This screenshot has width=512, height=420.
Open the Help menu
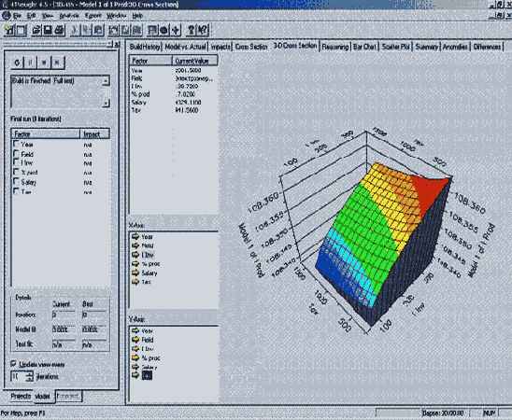pyautogui.click(x=137, y=16)
